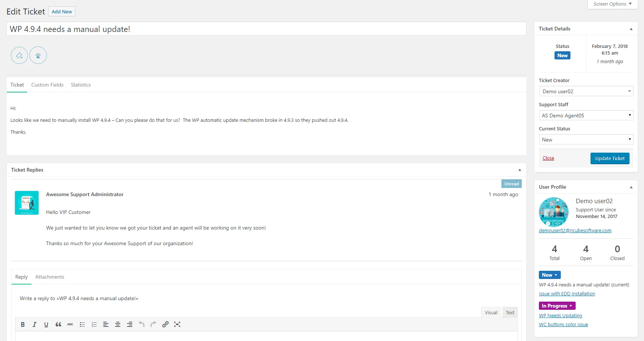The image size is (644, 341).
Task: Insert a numbered list
Action: [x=94, y=324]
